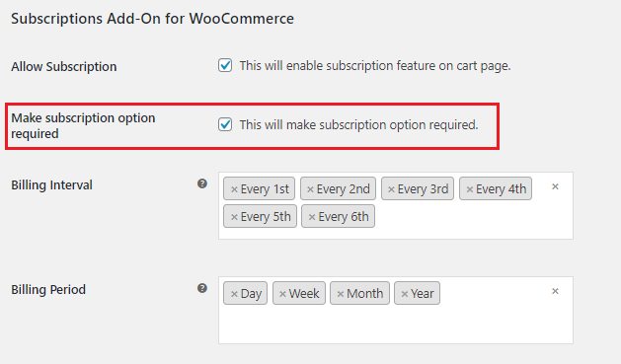The image size is (621, 364).
Task: Remove the Every 4th interval tag
Action: pos(470,189)
